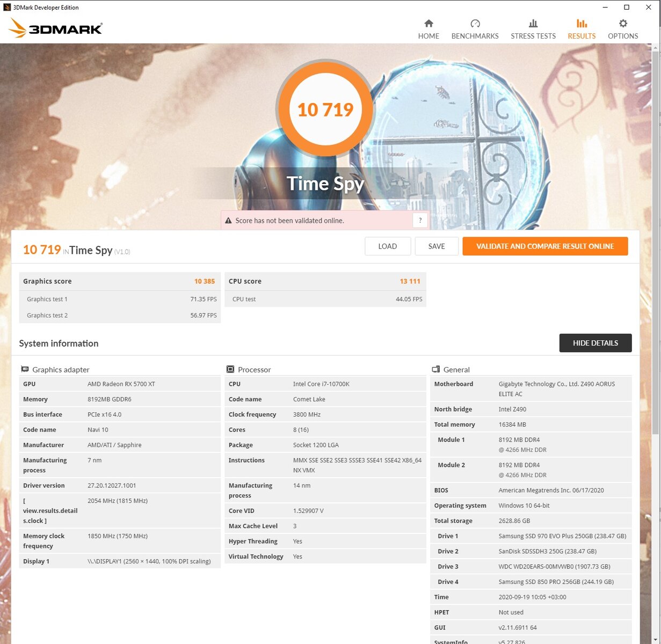The width and height of the screenshot is (661, 644).
Task: Click the LOAD button
Action: pyautogui.click(x=388, y=246)
